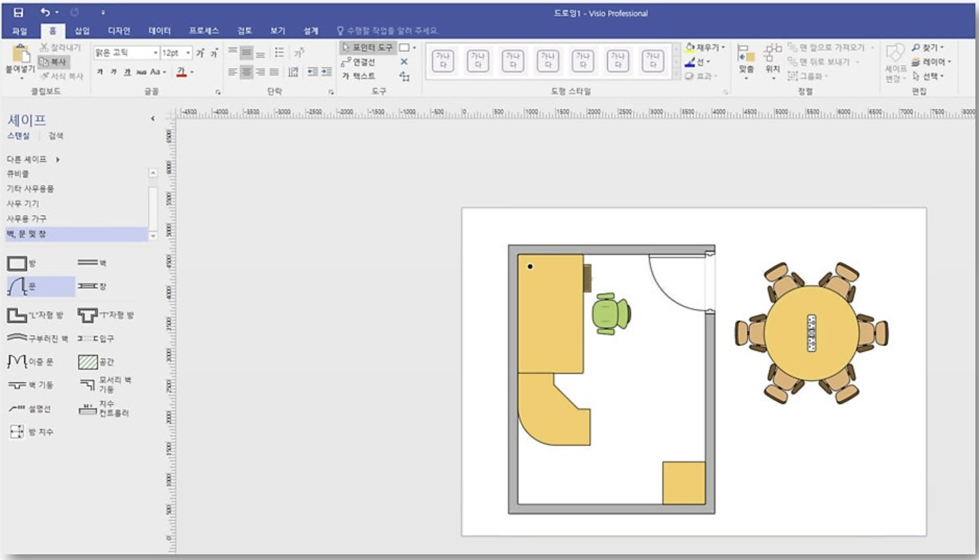This screenshot has height=560, width=979.
Task: Click the first shape style thumbnail
Action: coord(443,60)
